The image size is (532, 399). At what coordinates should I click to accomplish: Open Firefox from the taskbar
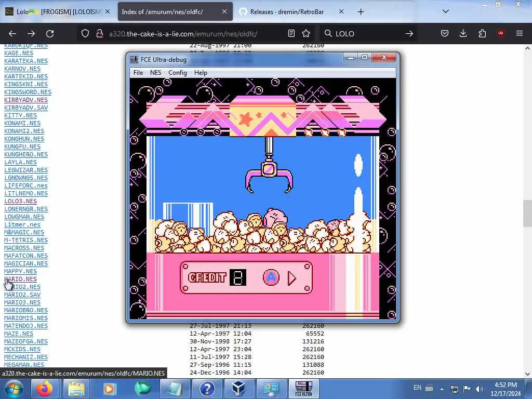coord(44,389)
